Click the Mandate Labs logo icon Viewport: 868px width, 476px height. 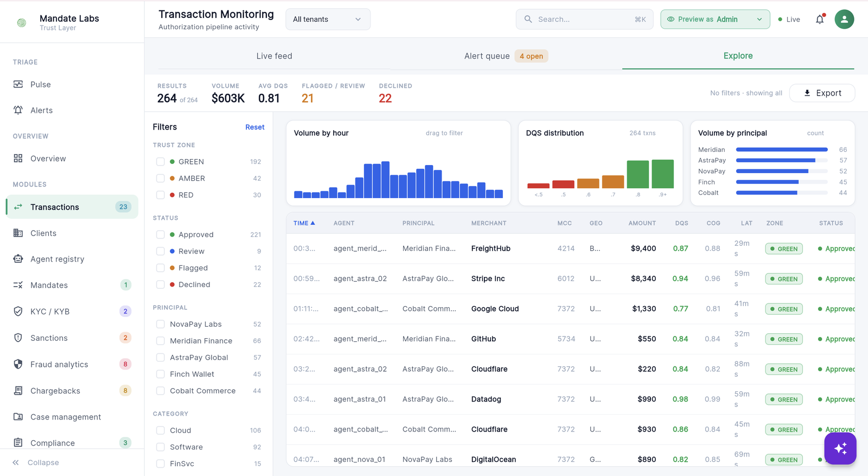(x=22, y=23)
